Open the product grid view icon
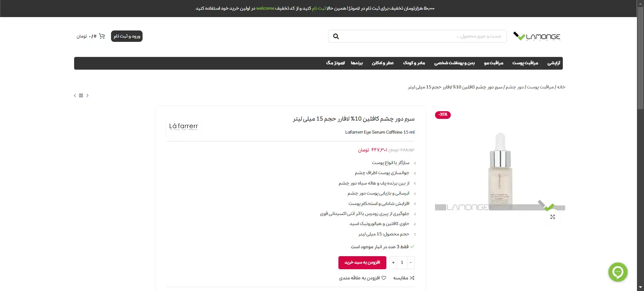This screenshot has height=291, width=644. pos(81,95)
